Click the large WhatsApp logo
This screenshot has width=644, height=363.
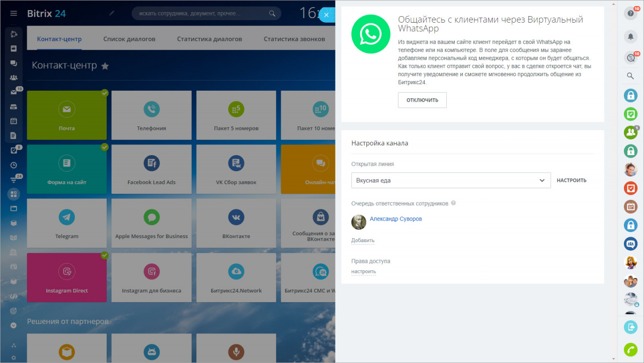pos(371,34)
